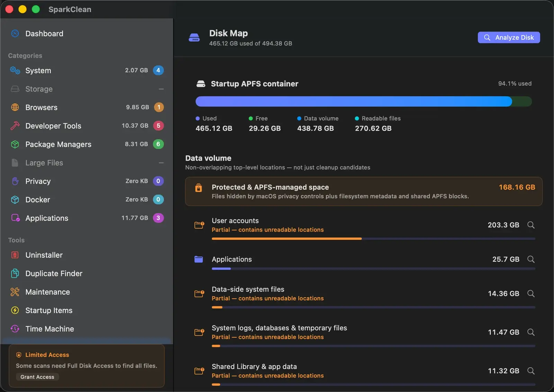This screenshot has height=392, width=554.
Task: Inspect Shared Library row magnifier icon
Action: [531, 371]
